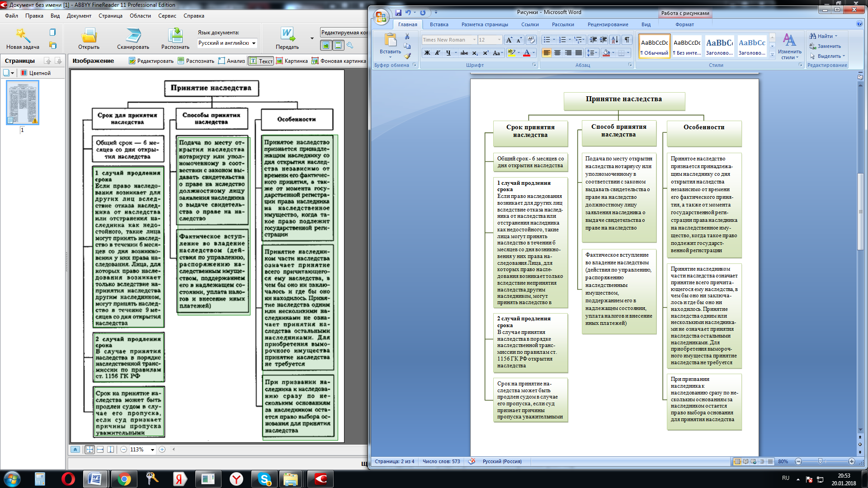Open FineReader settings wrench icon

pos(350,45)
